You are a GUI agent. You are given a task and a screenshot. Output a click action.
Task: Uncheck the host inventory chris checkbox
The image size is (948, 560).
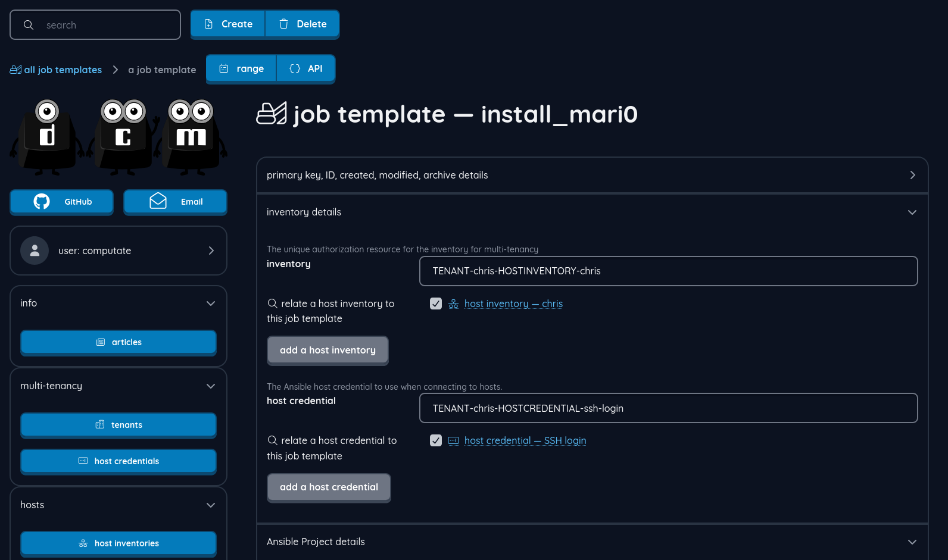click(x=436, y=304)
